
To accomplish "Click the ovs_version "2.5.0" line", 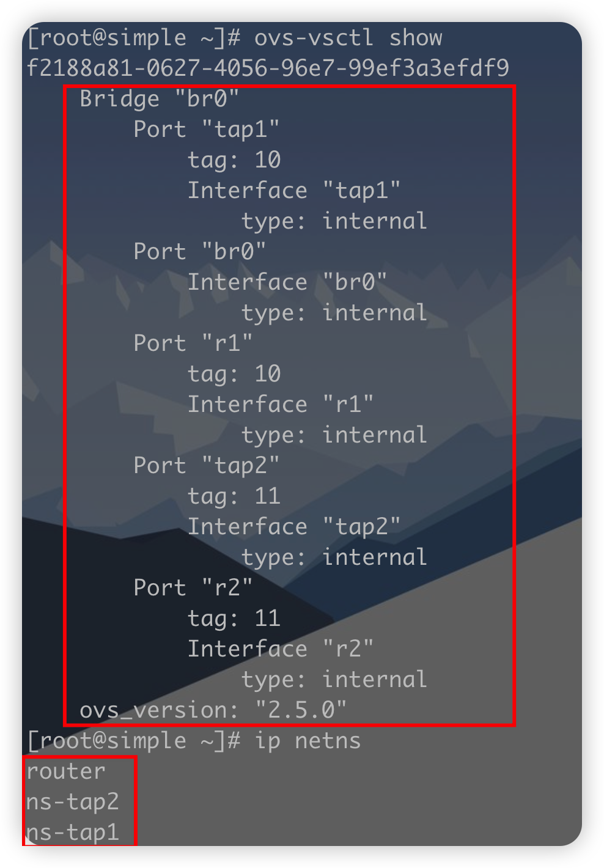I will (213, 710).
